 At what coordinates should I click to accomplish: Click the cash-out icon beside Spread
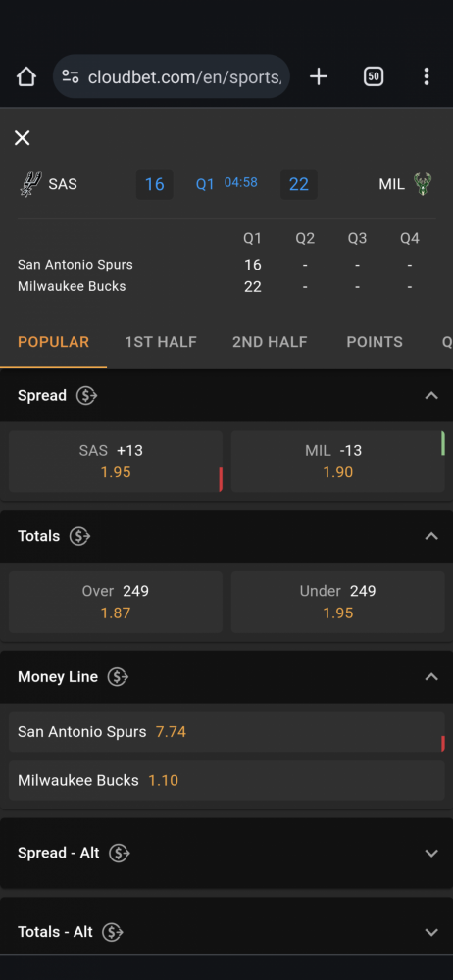86,396
